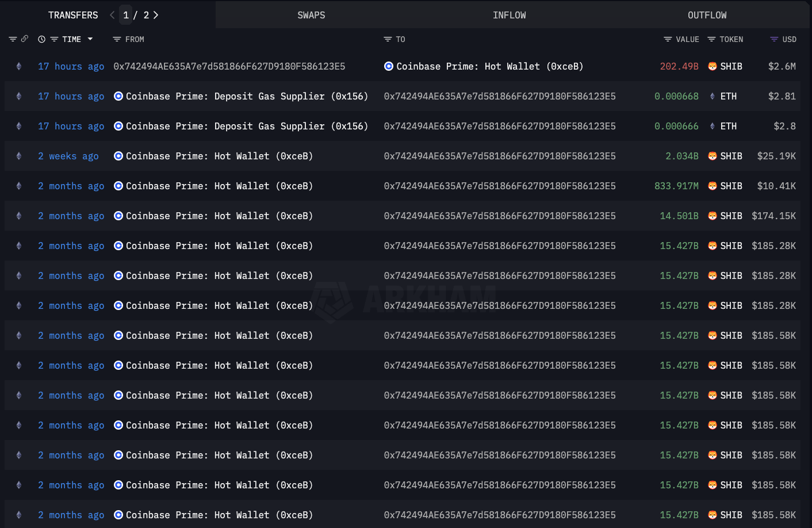Viewport: 812px width, 528px height.
Task: Click the 0.000666 value cell
Action: 676,126
